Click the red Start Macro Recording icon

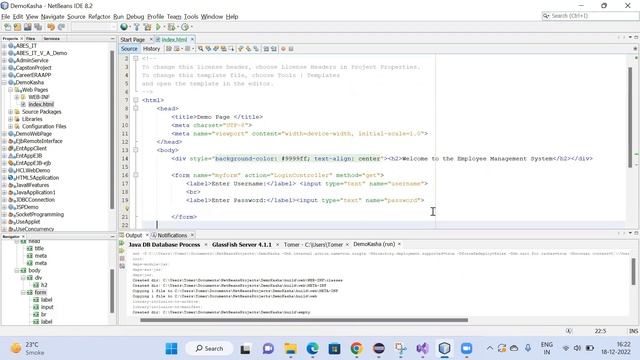[283, 49]
